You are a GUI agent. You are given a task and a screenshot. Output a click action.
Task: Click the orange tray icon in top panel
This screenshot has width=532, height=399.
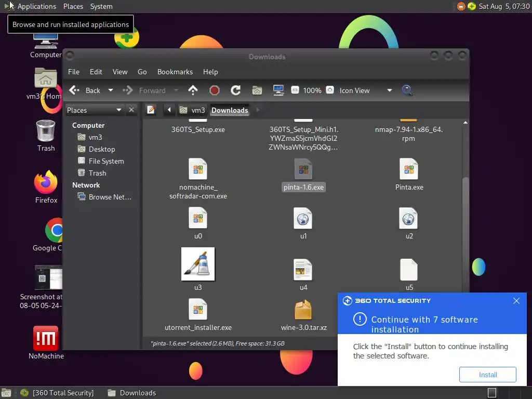pos(461,6)
